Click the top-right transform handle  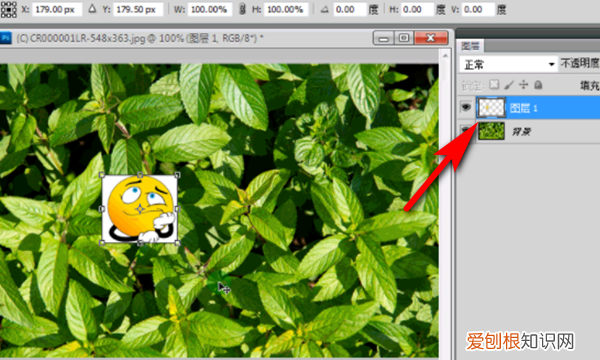tap(178, 175)
